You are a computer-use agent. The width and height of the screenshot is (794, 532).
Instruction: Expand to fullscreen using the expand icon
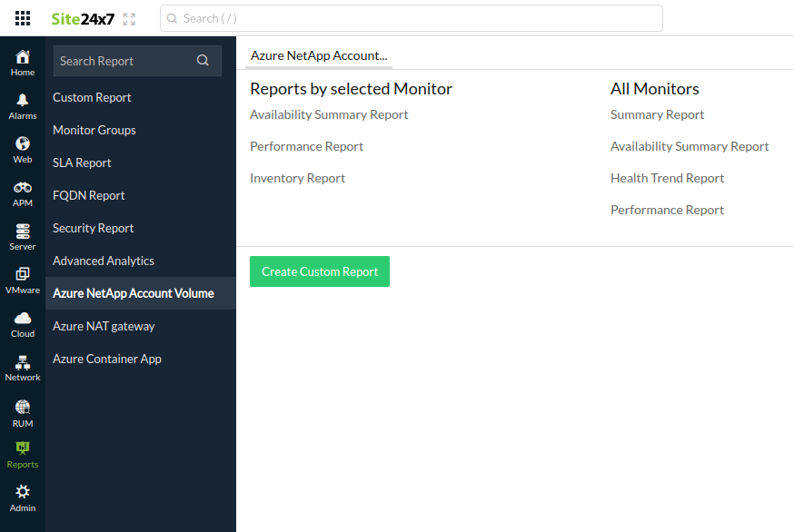pos(131,17)
